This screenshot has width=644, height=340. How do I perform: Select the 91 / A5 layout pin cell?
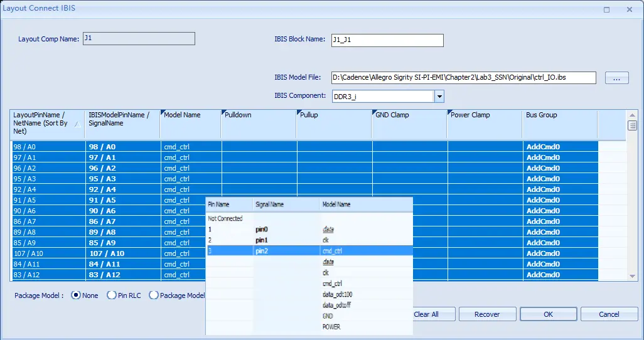[48, 200]
